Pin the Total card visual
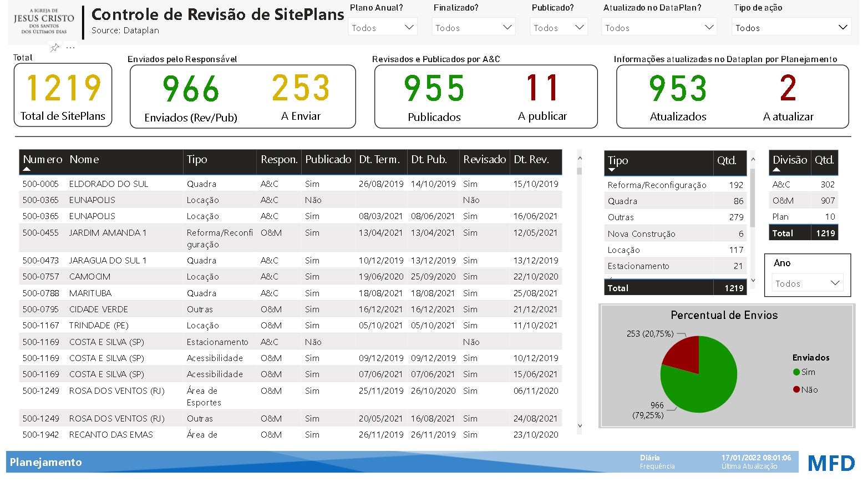 [55, 48]
